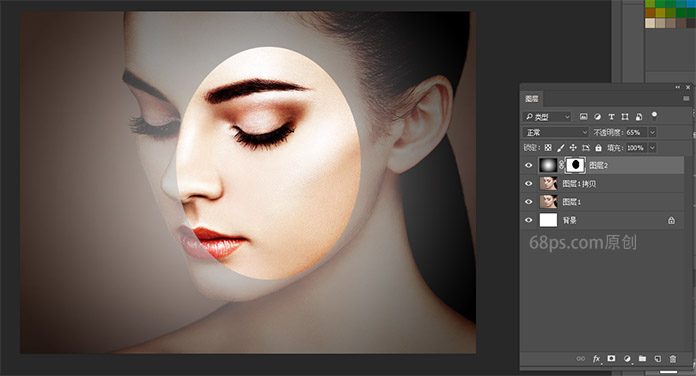The height and width of the screenshot is (376, 696).
Task: Pick the orange-brown swatch
Action: tap(650, 13)
